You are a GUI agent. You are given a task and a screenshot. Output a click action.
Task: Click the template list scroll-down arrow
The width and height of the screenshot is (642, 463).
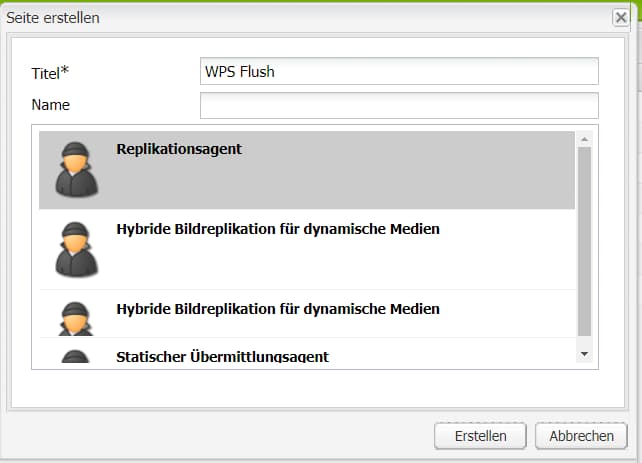[585, 355]
